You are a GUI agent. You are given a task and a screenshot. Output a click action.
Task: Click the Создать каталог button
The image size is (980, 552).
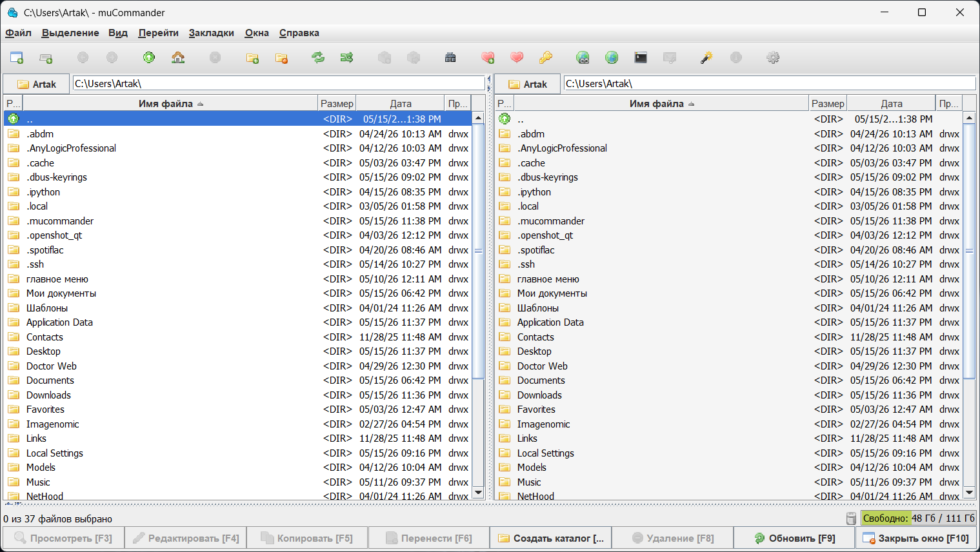tap(550, 538)
